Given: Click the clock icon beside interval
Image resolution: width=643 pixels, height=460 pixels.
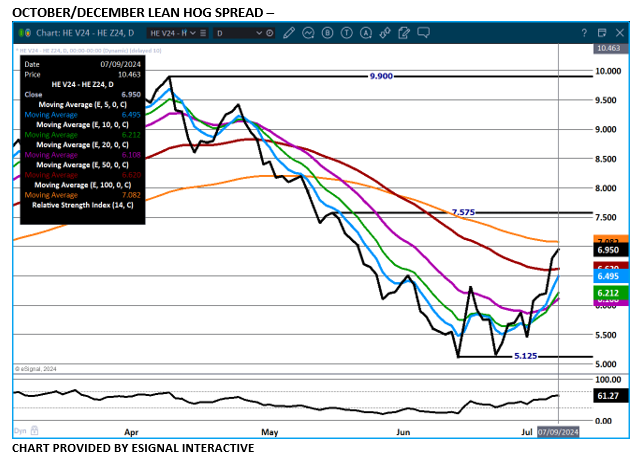Looking at the screenshot, I should tap(268, 32).
